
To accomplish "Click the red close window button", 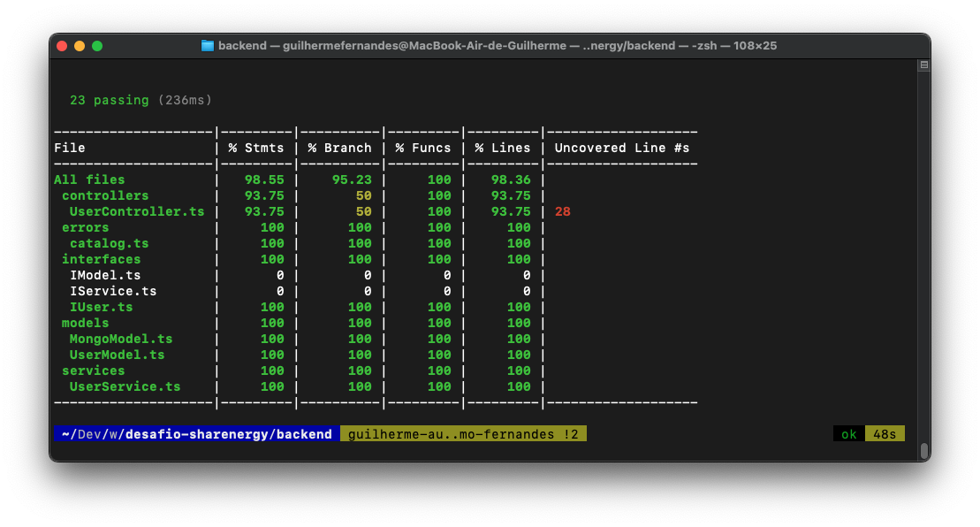I will (62, 46).
